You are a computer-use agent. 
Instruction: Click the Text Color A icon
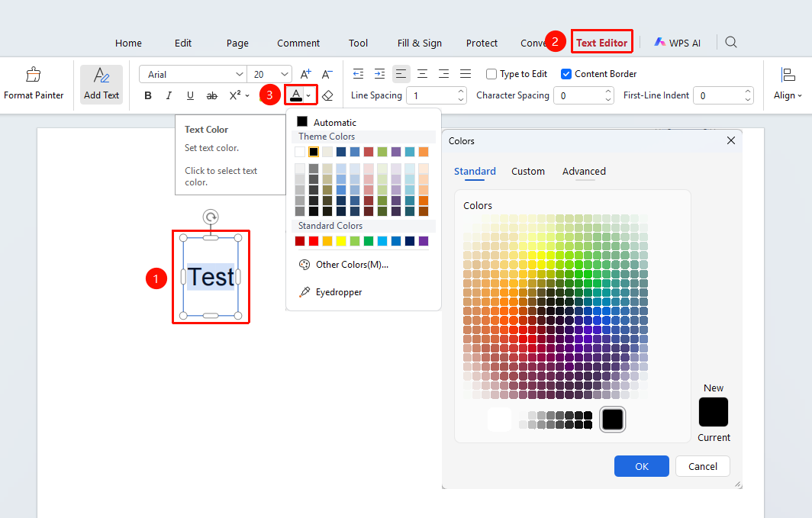[295, 95]
